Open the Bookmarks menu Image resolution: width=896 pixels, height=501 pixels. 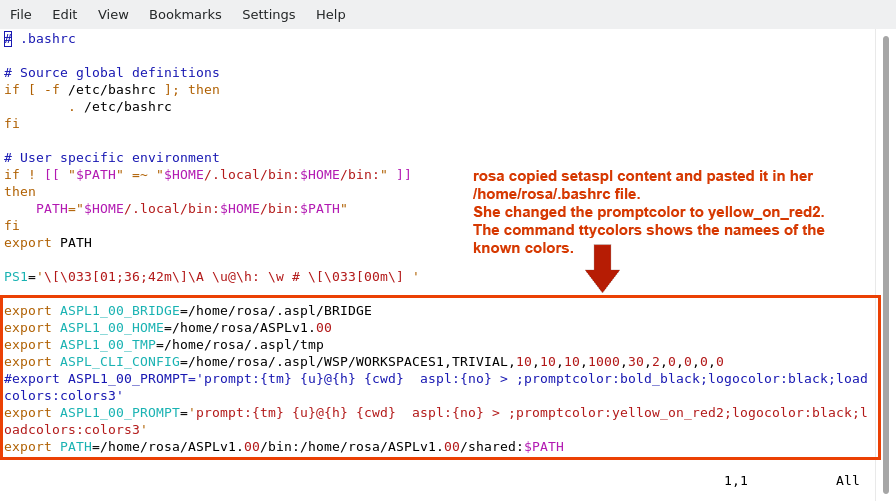pos(185,14)
